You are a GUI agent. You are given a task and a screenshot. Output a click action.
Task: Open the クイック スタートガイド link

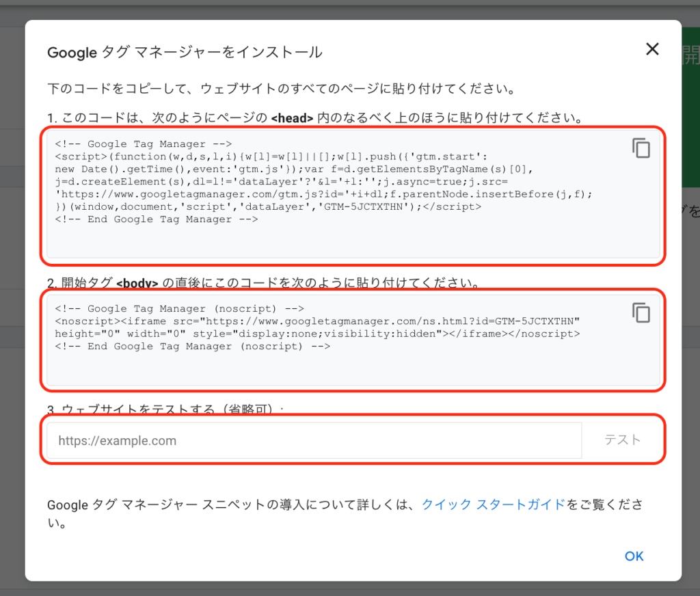tap(494, 504)
